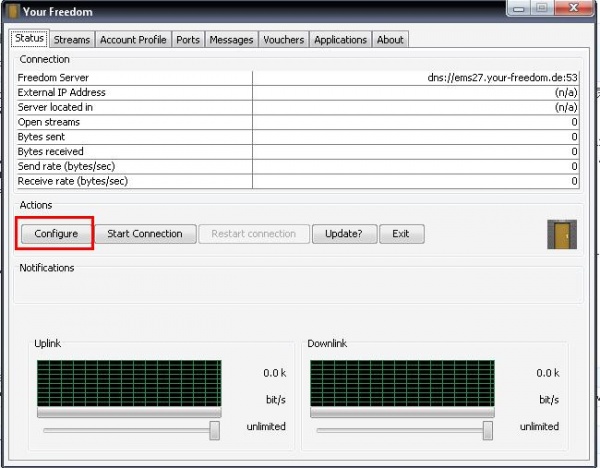Click the Bytes sent row
This screenshot has width=600, height=468.
click(x=298, y=137)
